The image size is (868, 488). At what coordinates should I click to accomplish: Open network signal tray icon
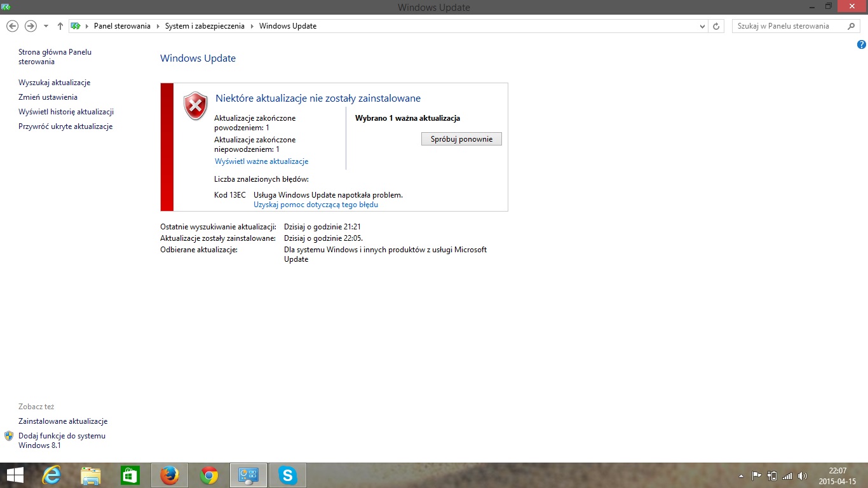click(x=787, y=475)
